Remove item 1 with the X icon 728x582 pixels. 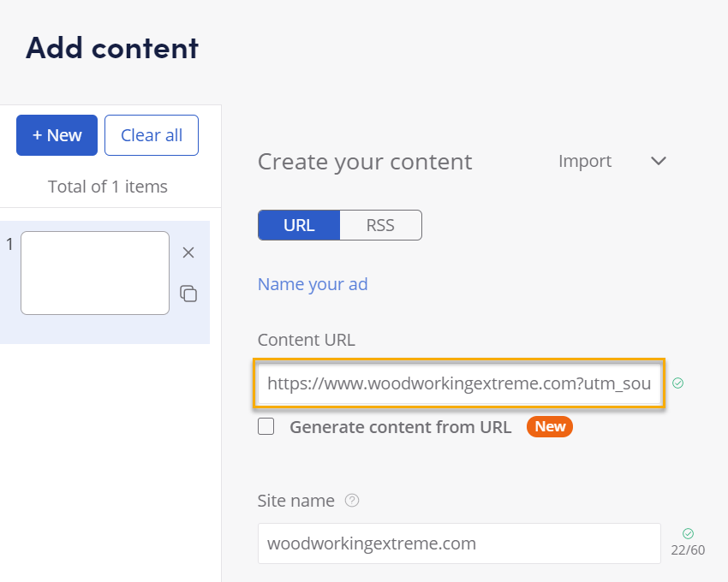pos(188,252)
